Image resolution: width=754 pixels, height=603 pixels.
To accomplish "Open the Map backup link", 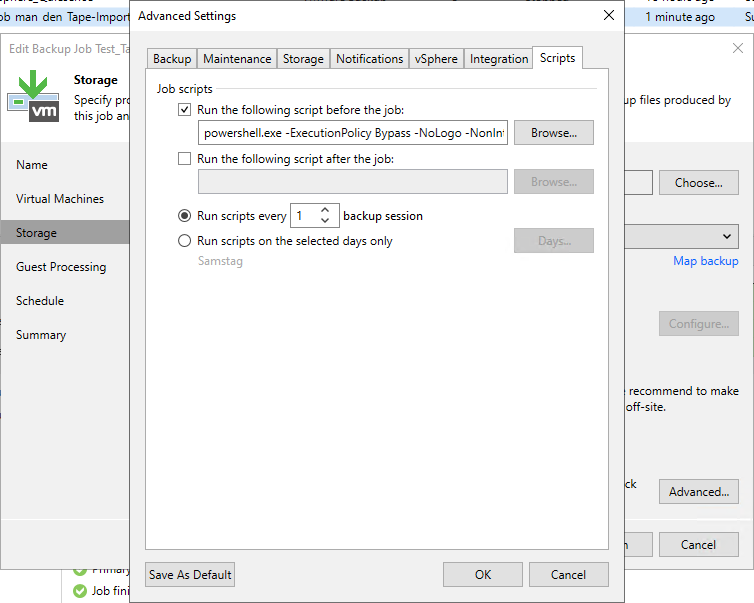I will click(705, 261).
